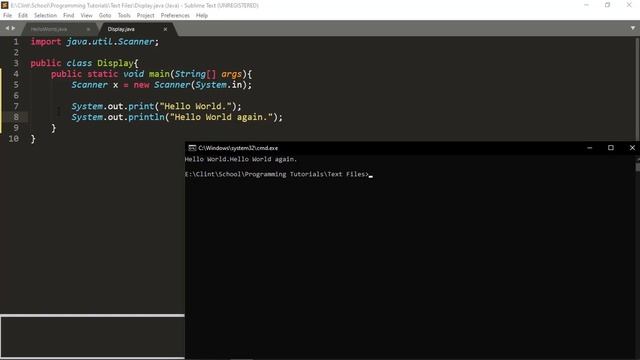
Task: Close the Display.java tab
Action: (x=165, y=29)
